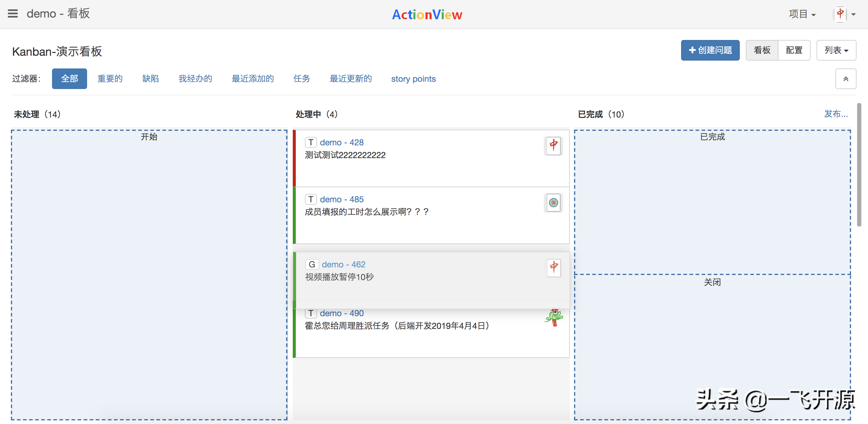The height and width of the screenshot is (424, 868).
Task: Click the story points filter link
Action: click(415, 79)
